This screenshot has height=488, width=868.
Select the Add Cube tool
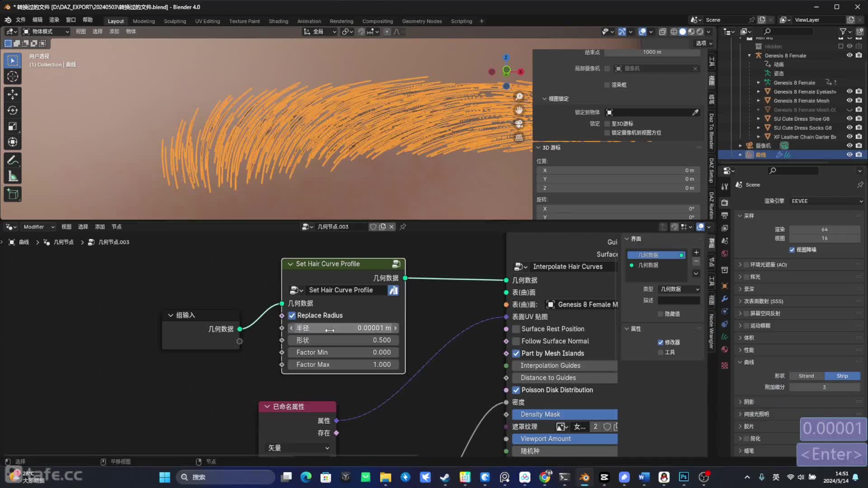click(13, 194)
